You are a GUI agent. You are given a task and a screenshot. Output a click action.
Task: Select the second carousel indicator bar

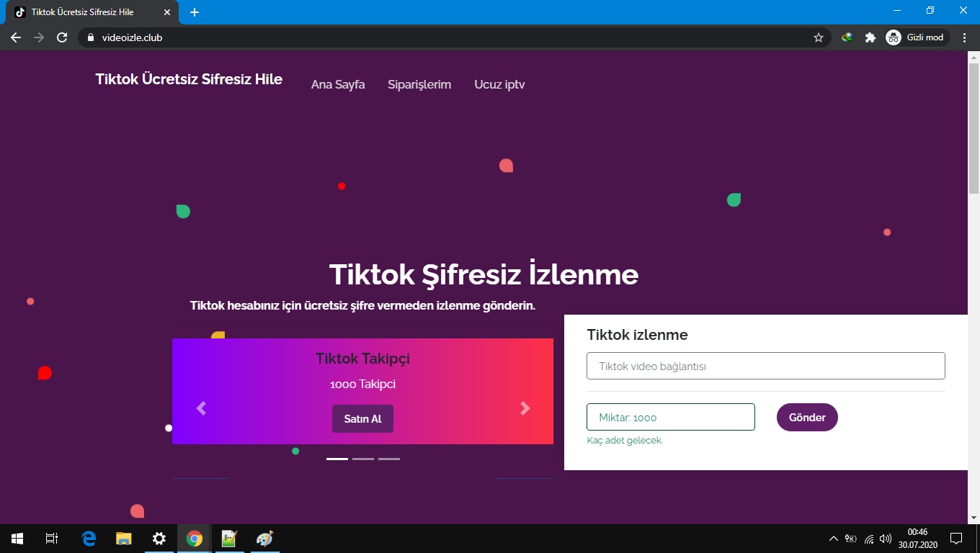click(363, 459)
